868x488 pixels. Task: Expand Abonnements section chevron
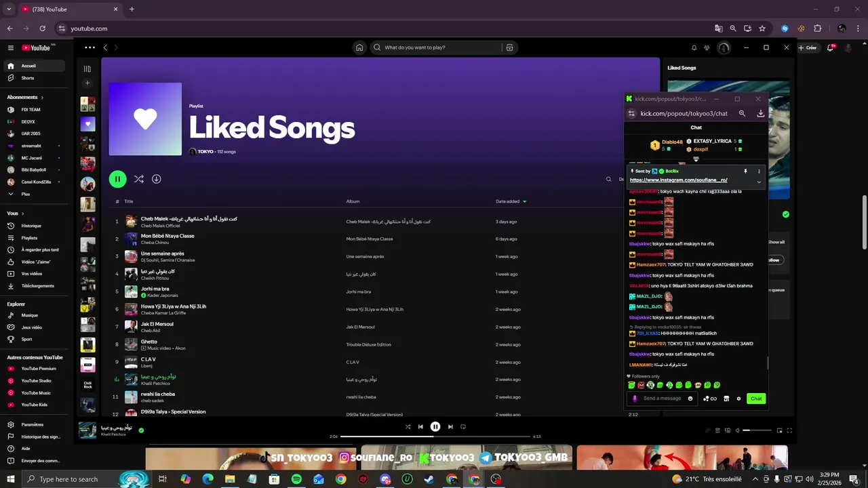pos(42,98)
